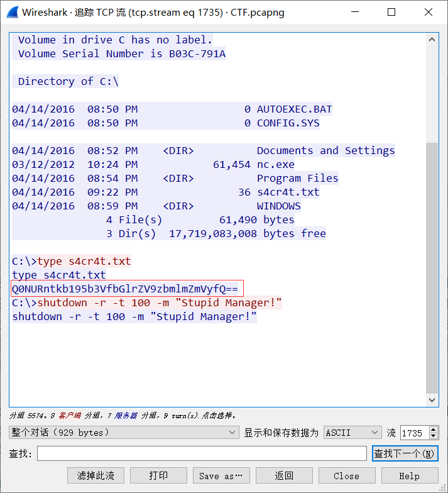
Task: Increment the stream number using up arrow
Action: point(434,429)
